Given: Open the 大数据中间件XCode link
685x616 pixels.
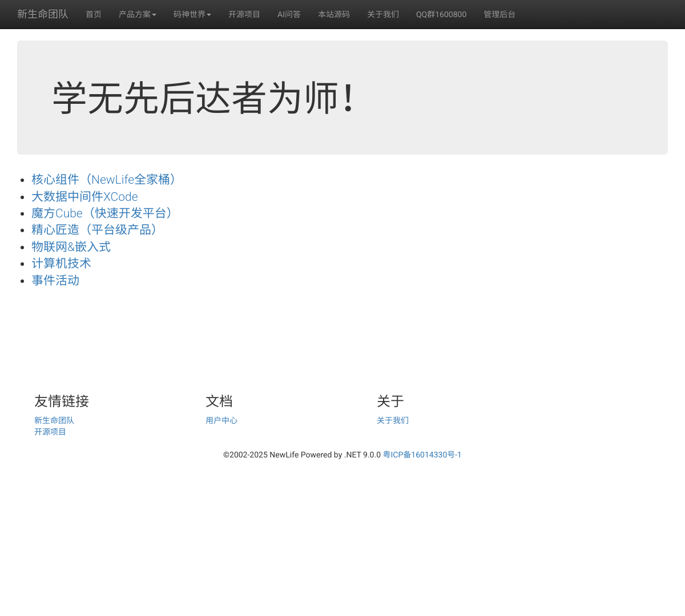Looking at the screenshot, I should 84,197.
